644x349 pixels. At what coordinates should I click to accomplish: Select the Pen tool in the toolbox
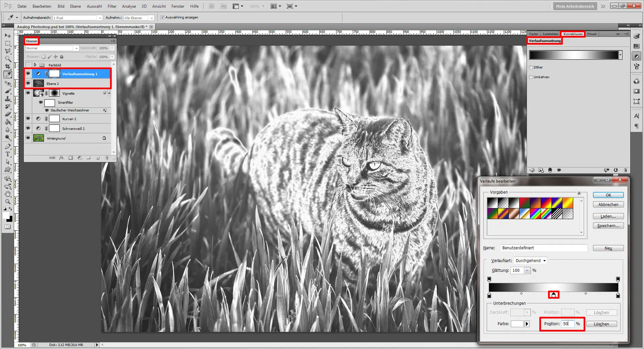pyautogui.click(x=8, y=146)
